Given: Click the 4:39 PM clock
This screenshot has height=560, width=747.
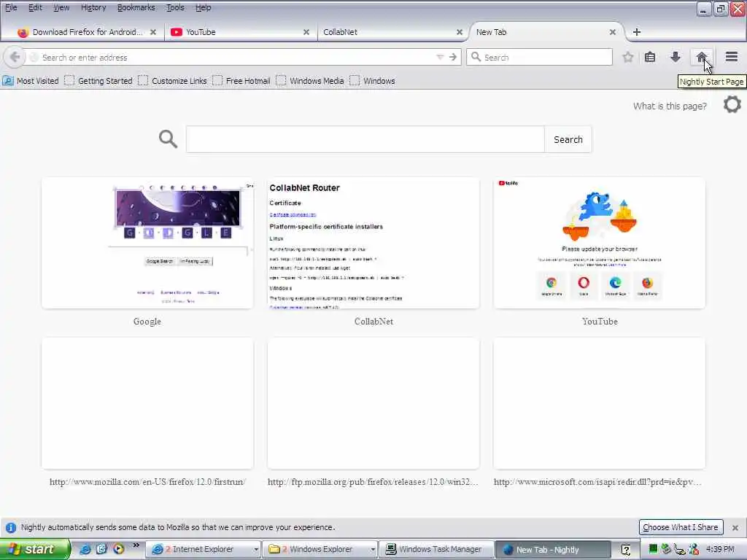Looking at the screenshot, I should point(720,550).
